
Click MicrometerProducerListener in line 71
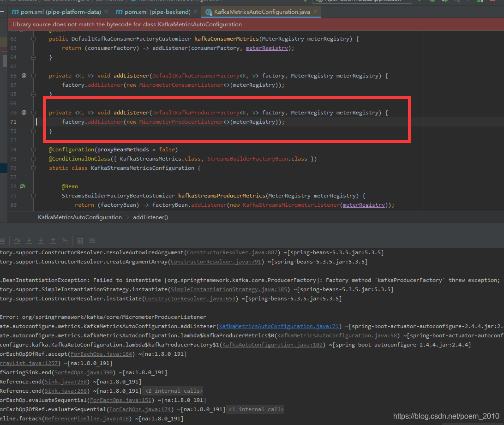point(181,122)
